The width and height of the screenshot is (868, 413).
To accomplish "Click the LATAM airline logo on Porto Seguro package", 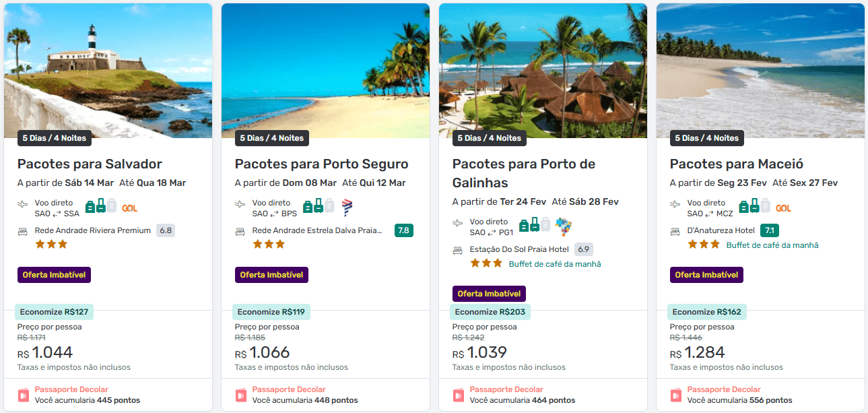I will (347, 207).
